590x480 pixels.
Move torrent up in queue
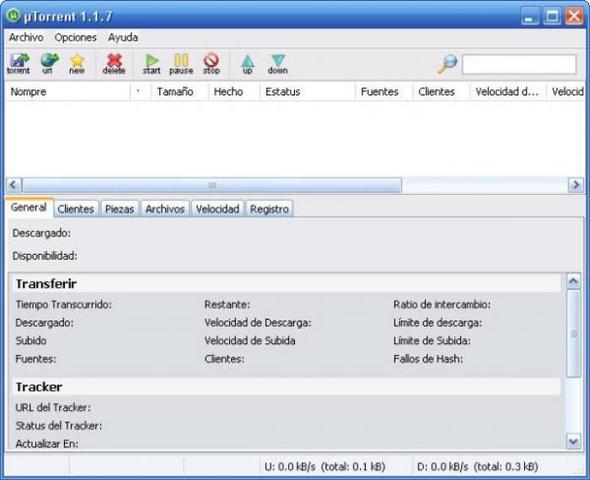coord(248,64)
